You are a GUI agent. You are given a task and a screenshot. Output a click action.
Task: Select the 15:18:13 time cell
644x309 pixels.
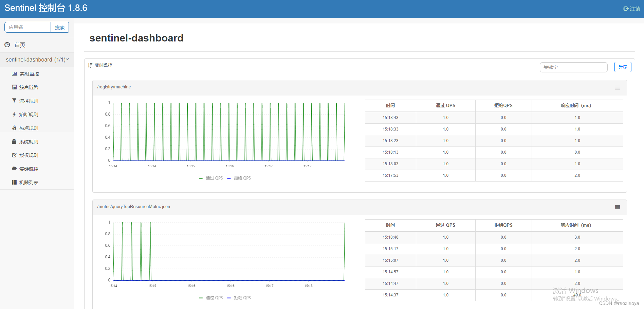click(390, 152)
